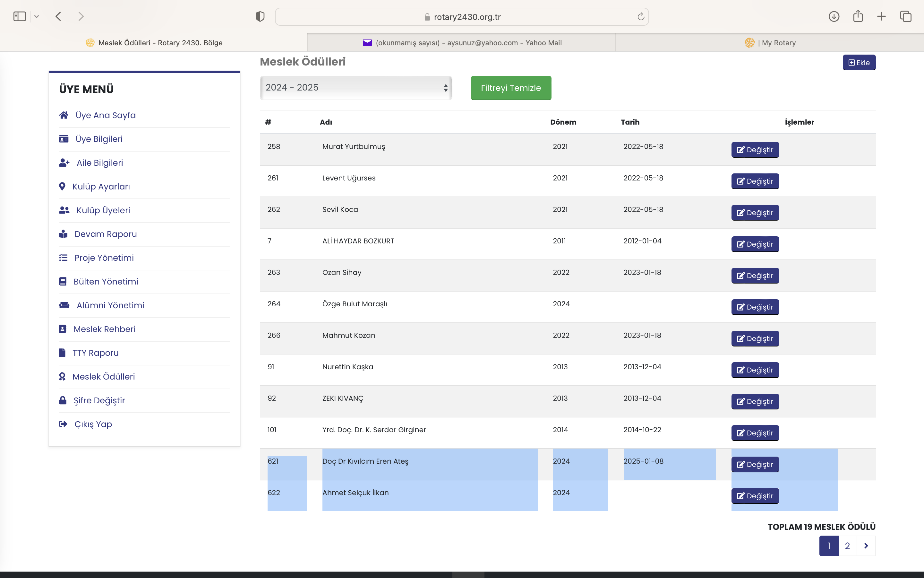
Task: Open the 2024 - 2025 period dropdown
Action: [x=356, y=88]
